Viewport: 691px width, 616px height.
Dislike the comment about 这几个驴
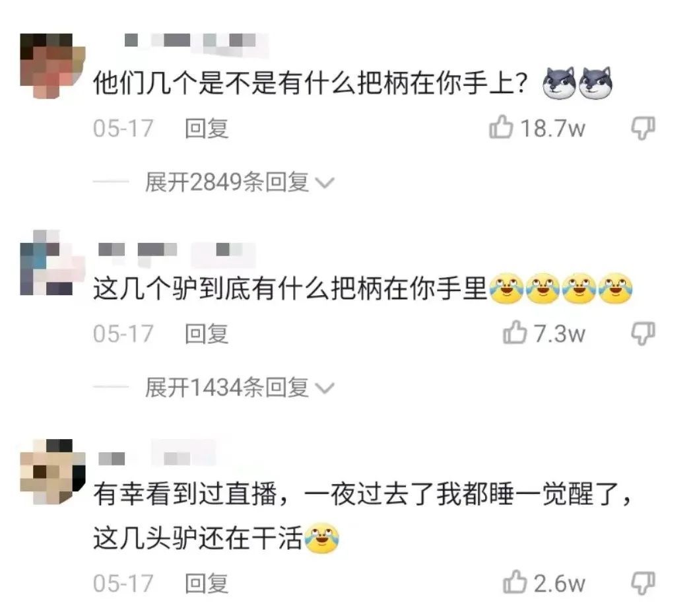(x=643, y=333)
